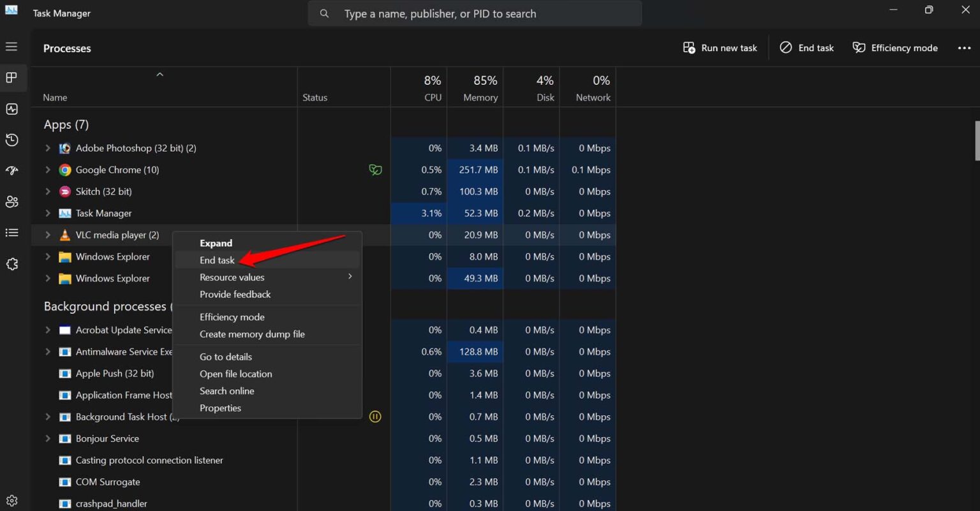980x511 pixels.
Task: Click the process search box
Action: tap(475, 13)
